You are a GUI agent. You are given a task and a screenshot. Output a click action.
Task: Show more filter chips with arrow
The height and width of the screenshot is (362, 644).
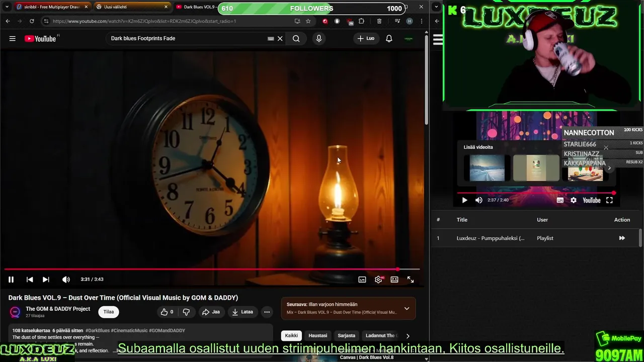pyautogui.click(x=408, y=336)
